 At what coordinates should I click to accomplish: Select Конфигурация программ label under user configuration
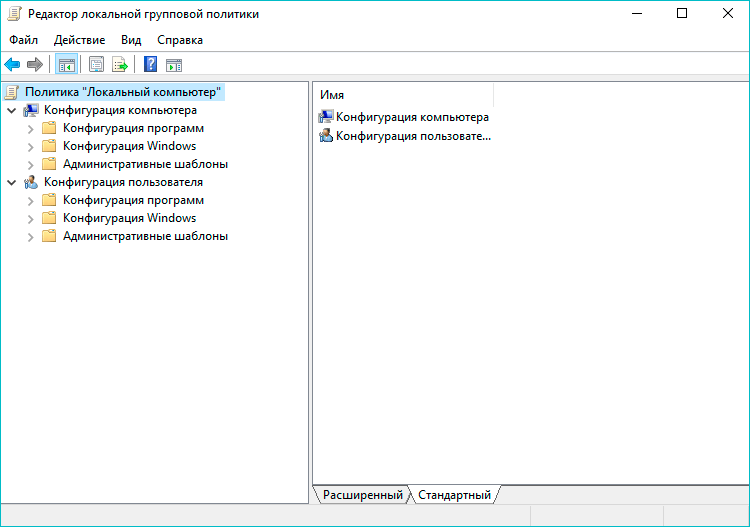pyautogui.click(x=133, y=200)
